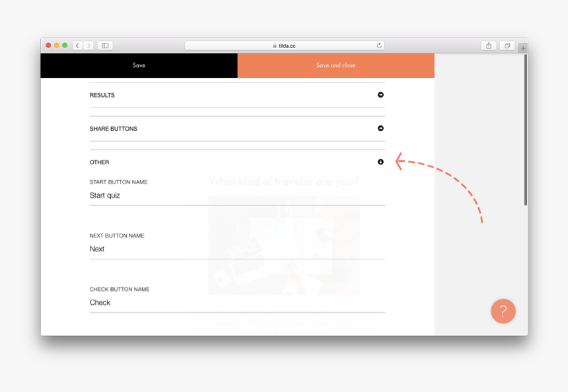
Task: Minimize Safari window with yellow button
Action: [57, 46]
